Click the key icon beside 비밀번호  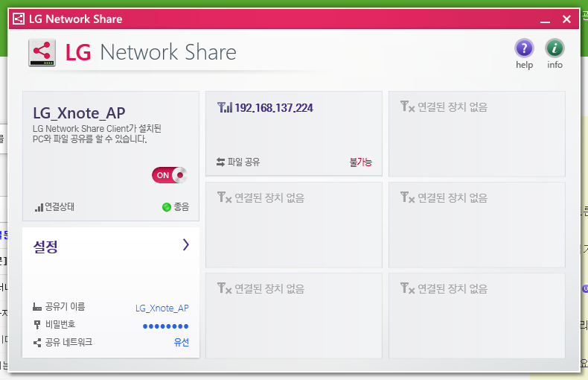(x=37, y=325)
